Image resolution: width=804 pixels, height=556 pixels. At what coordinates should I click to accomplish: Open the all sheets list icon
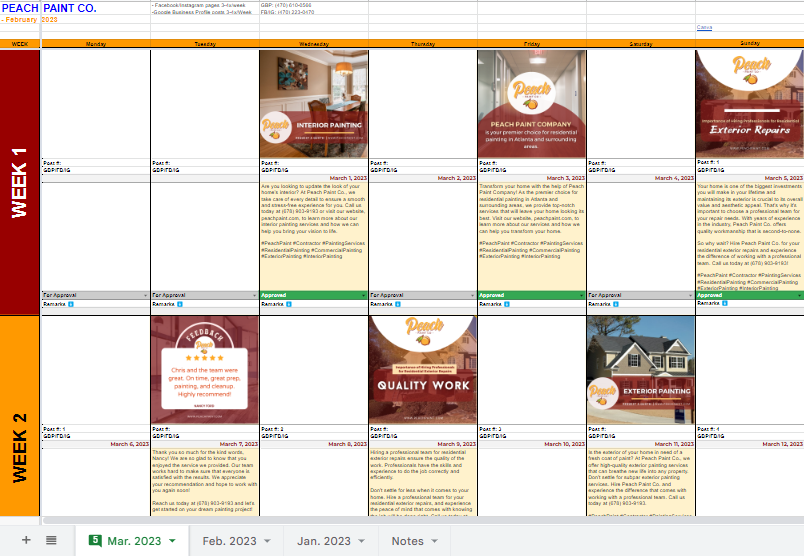click(x=51, y=540)
